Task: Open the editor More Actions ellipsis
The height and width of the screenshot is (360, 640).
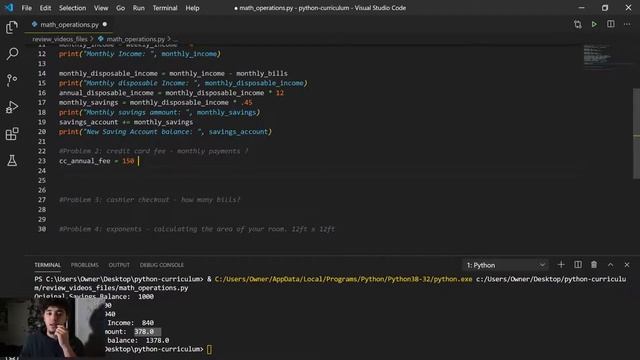Action: click(627, 24)
